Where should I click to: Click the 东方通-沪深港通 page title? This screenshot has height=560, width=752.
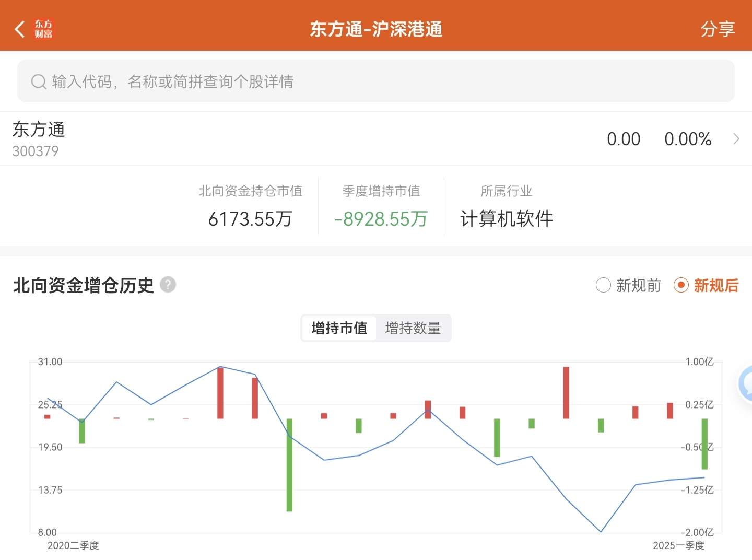[376, 29]
